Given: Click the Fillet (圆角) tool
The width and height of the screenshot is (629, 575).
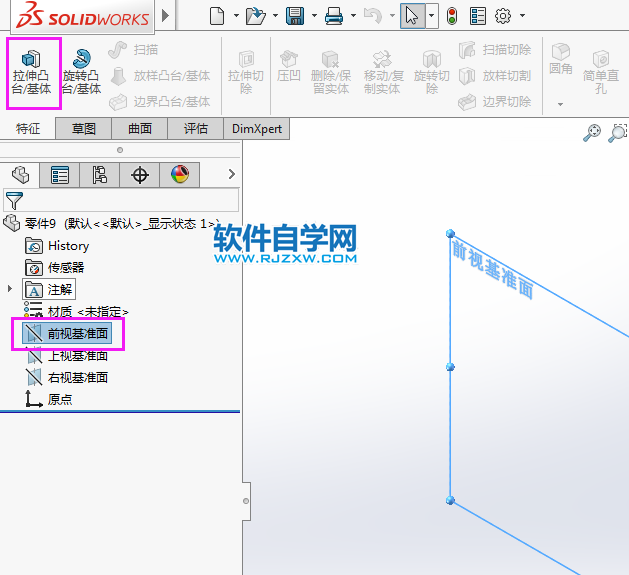Looking at the screenshot, I should click(560, 59).
